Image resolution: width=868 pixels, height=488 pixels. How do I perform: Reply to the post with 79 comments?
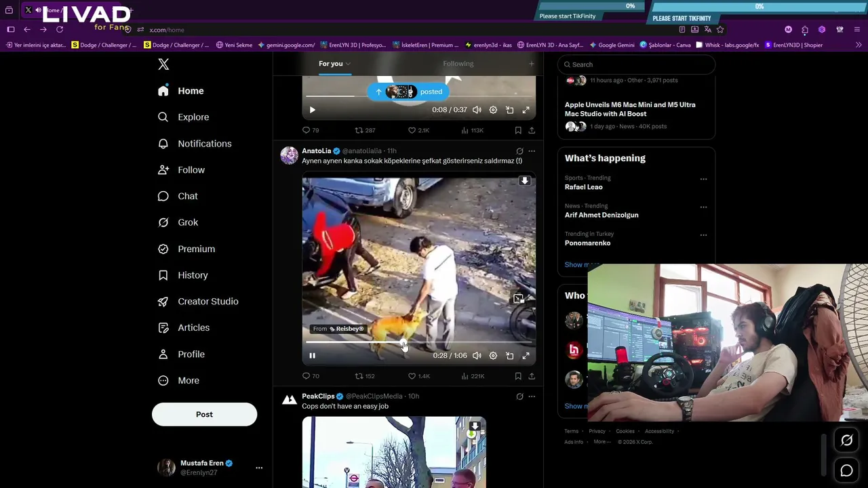click(311, 130)
